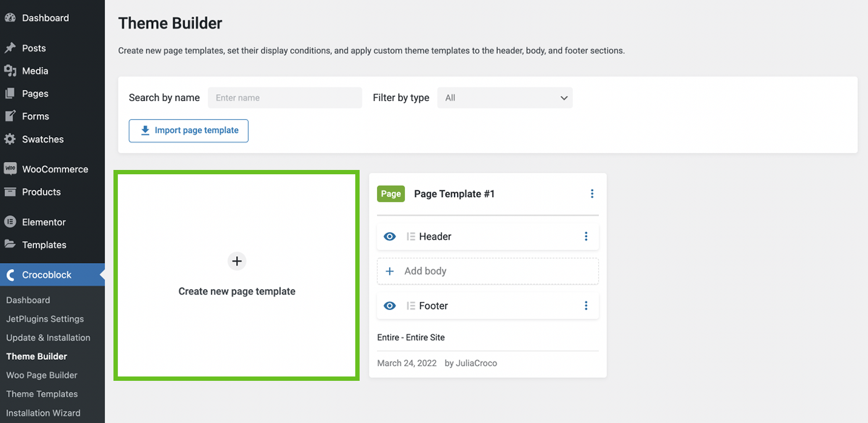This screenshot has width=868, height=423.
Task: Click the WooCommerce logo icon
Action: click(x=10, y=169)
